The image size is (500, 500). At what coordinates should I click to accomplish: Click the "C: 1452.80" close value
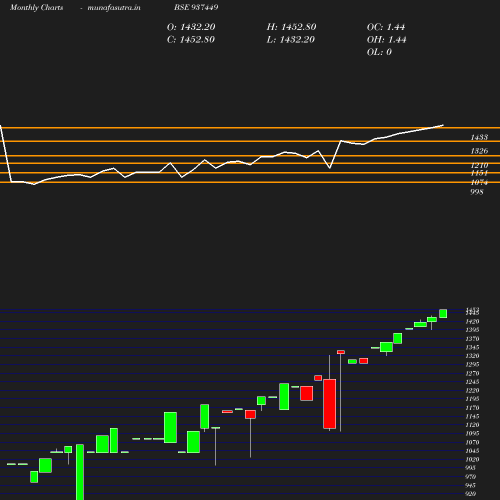coord(191,40)
